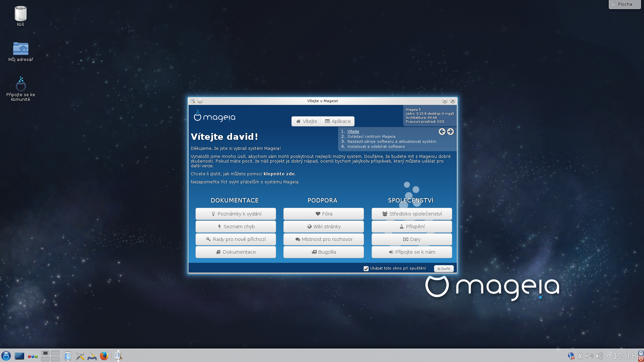Click the Mageia Welcome picture-frame taskbar entry
This screenshot has width=644, height=362.
pyautogui.click(x=118, y=356)
